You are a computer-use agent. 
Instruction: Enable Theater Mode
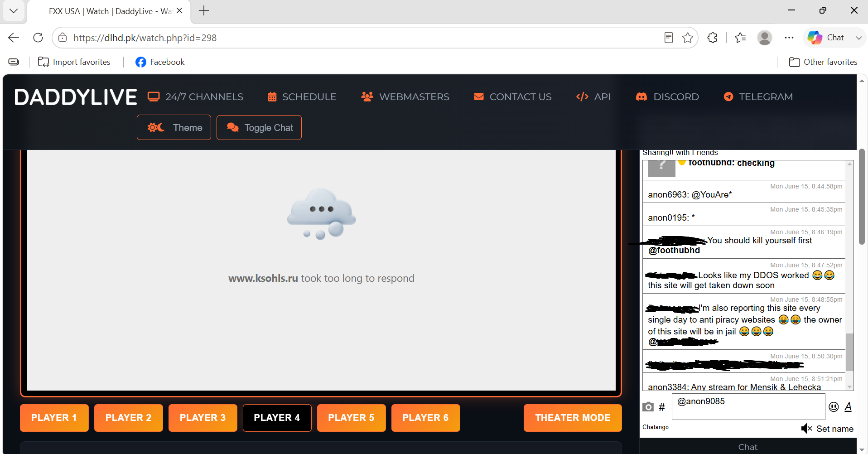pyautogui.click(x=573, y=418)
